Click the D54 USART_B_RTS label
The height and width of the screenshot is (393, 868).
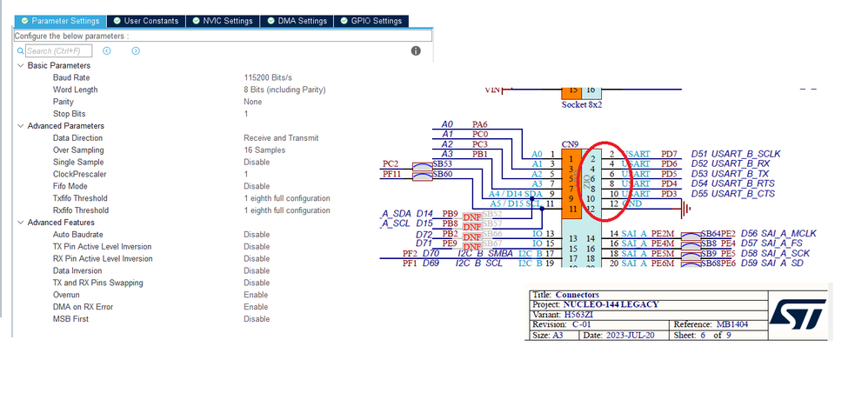732,183
